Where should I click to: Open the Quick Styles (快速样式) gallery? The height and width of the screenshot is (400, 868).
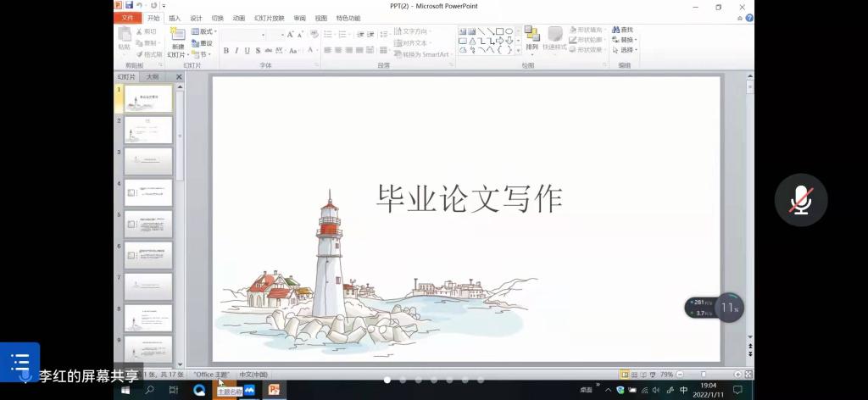pos(554,40)
